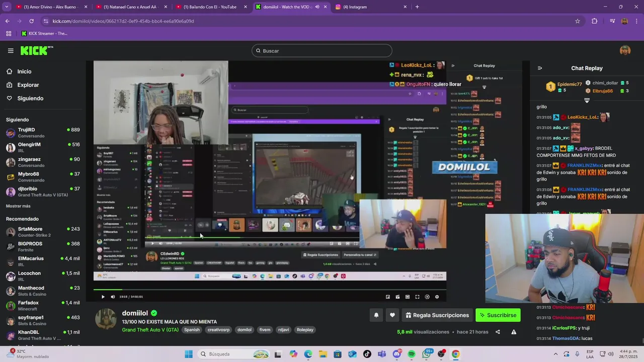This screenshot has width=644, height=362.
Task: Open TikTok from the taskbar
Action: (x=367, y=354)
